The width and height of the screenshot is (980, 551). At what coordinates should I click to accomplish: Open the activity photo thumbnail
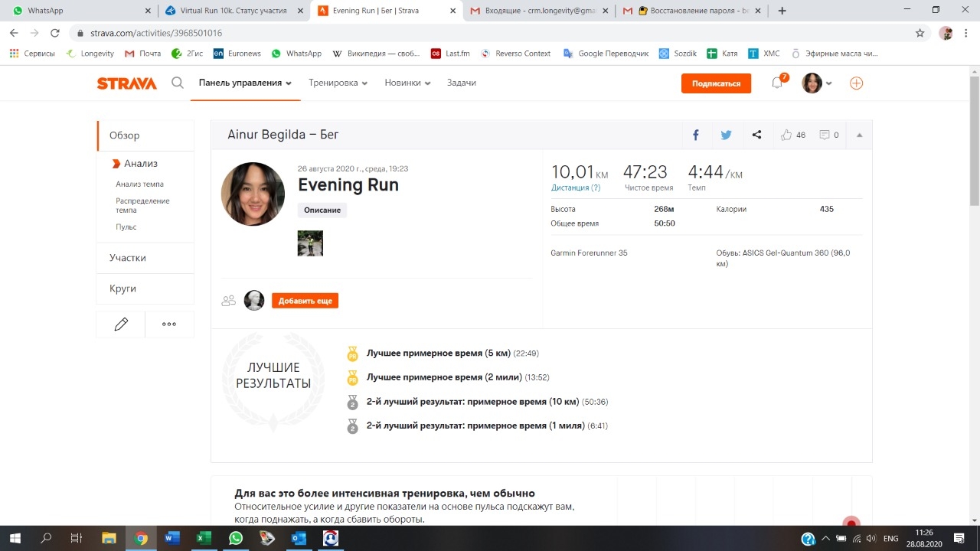tap(310, 243)
